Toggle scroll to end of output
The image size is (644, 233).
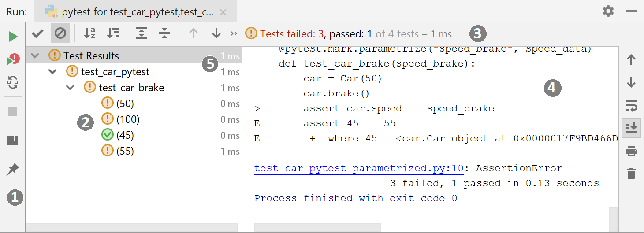pyautogui.click(x=631, y=128)
